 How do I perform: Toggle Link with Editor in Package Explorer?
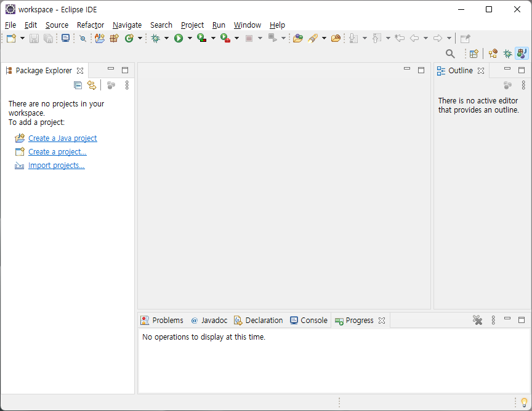tap(92, 85)
